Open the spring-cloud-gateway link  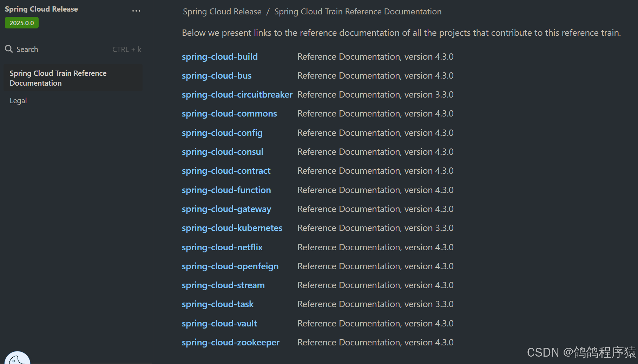point(226,209)
